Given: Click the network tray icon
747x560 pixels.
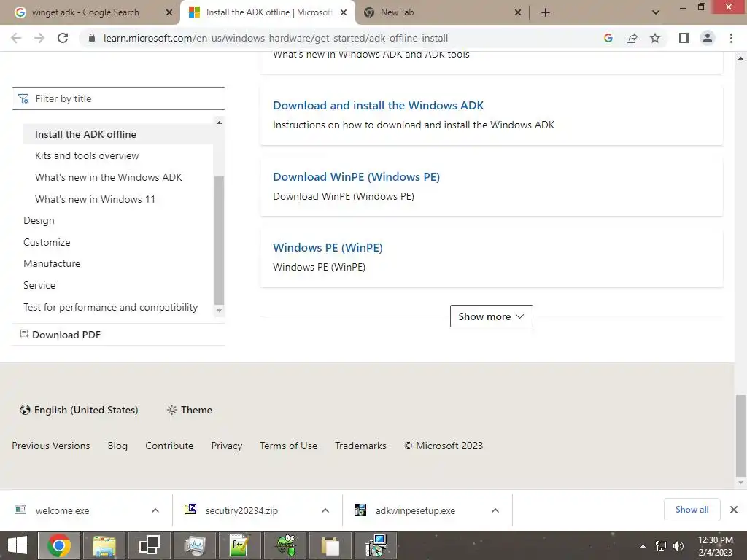Looking at the screenshot, I should pos(661,546).
